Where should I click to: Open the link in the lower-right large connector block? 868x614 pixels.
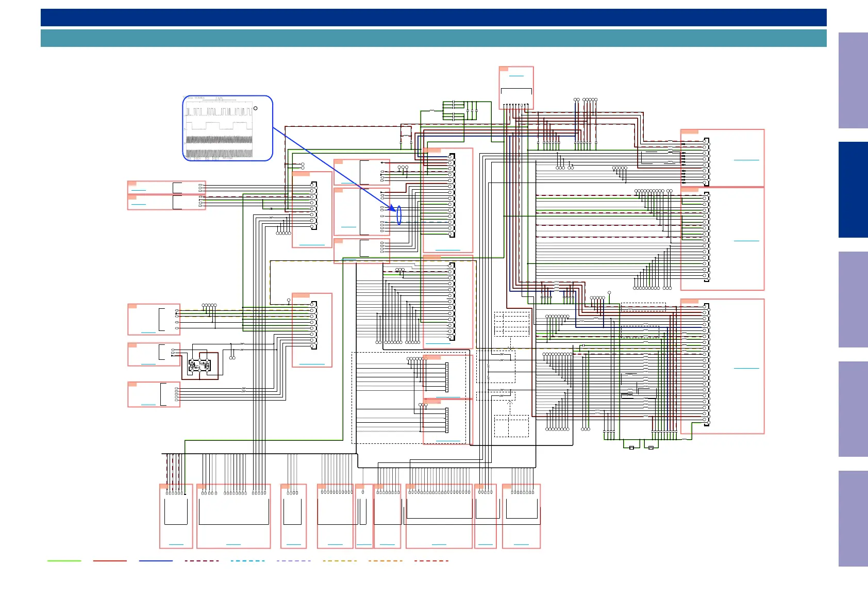pyautogui.click(x=746, y=368)
